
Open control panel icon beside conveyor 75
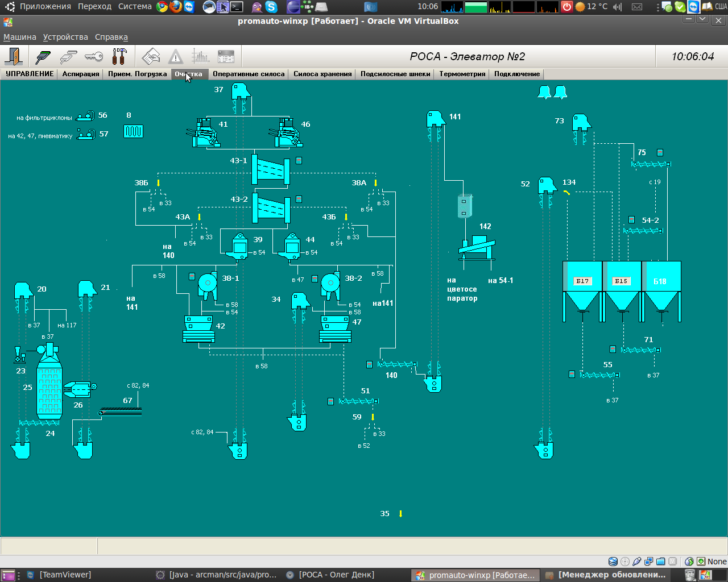coord(660,152)
